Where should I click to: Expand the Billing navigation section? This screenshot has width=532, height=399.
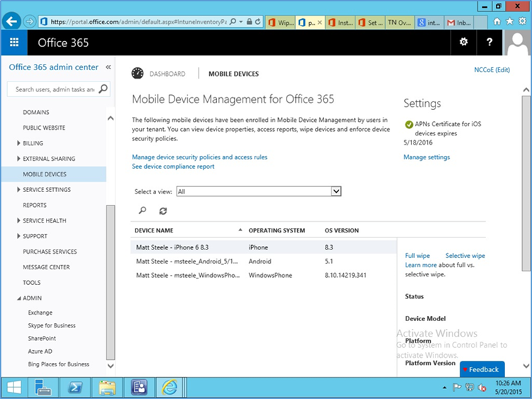pyautogui.click(x=18, y=143)
